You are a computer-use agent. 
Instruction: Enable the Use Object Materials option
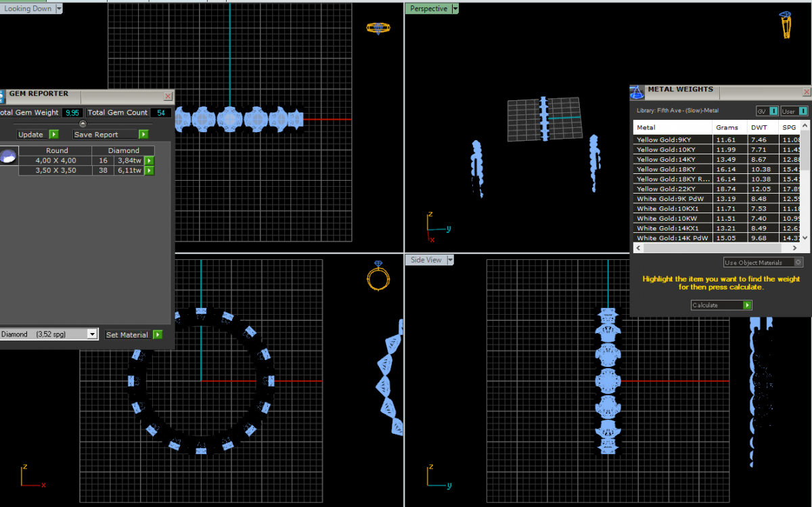pyautogui.click(x=798, y=263)
